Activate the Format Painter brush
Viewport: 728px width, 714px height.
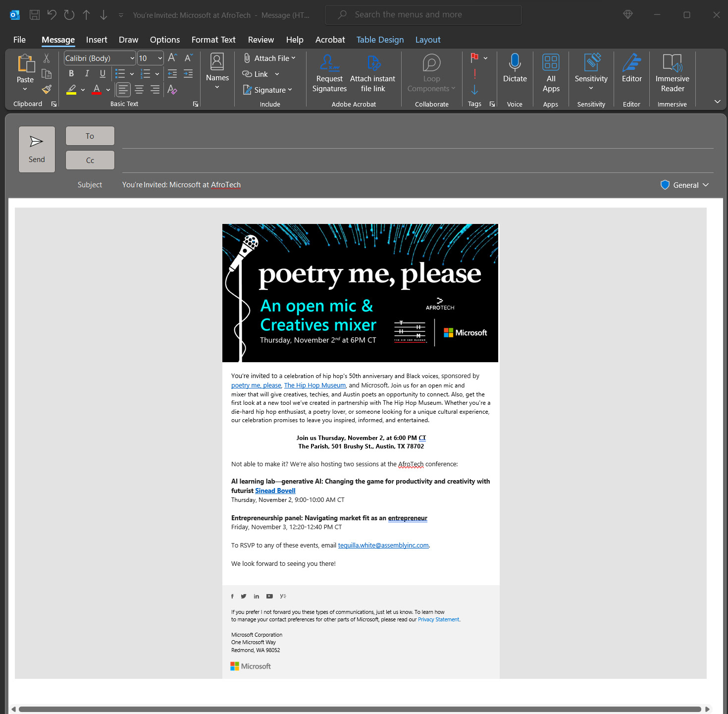(47, 90)
